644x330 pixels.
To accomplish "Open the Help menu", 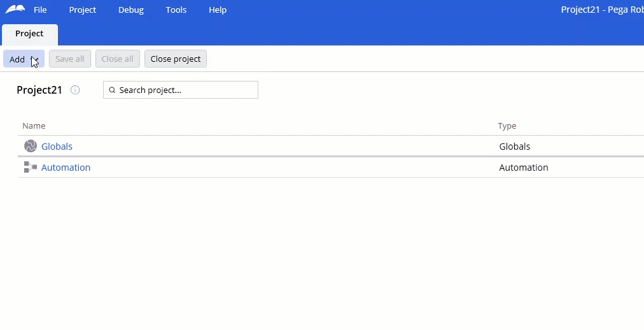I will [x=218, y=10].
